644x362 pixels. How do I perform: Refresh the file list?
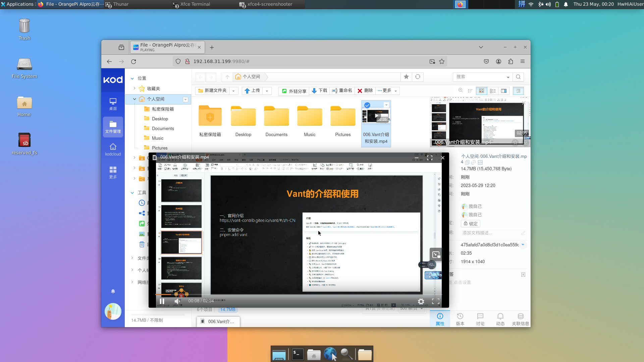418,77
